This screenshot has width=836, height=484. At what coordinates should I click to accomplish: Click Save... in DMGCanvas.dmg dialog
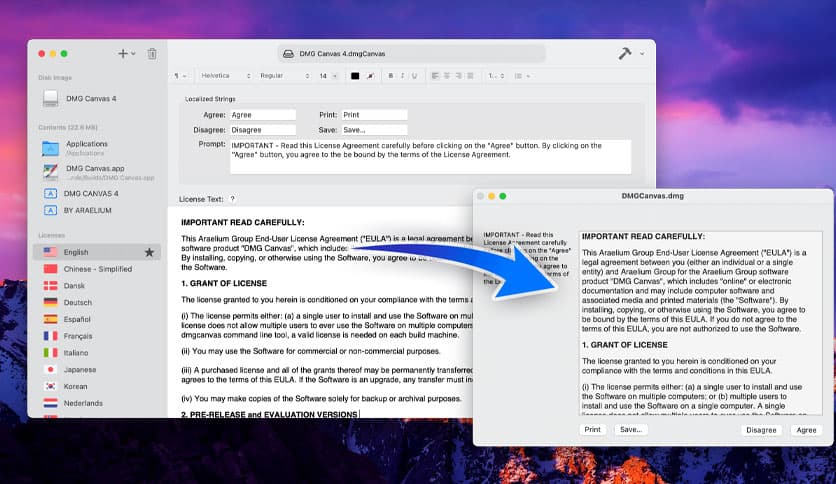point(631,430)
